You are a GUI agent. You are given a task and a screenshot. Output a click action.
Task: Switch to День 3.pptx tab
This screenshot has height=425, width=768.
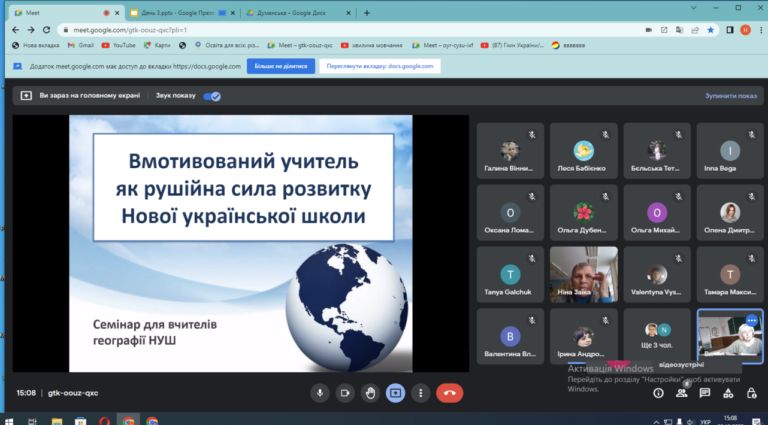(x=177, y=13)
